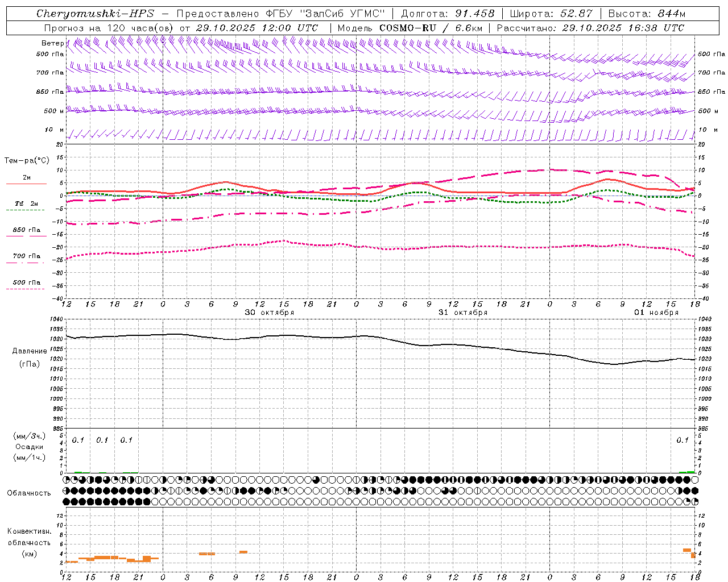Viewport: 728px width, 582px height.
Task: Click the orange convective bar at 10h on 30 октября
Action: point(243,552)
